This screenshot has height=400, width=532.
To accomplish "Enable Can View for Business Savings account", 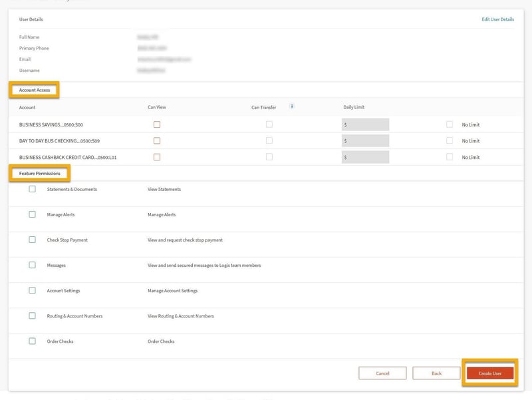I will coord(157,124).
